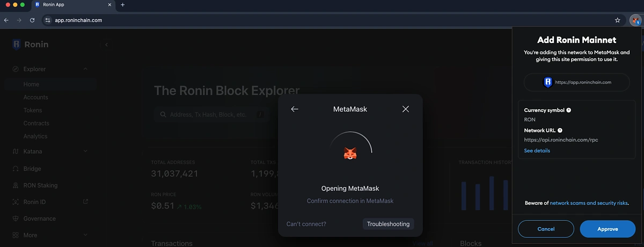The height and width of the screenshot is (247, 644).
Task: Click the 1.03% price change indicator
Action: [189, 207]
